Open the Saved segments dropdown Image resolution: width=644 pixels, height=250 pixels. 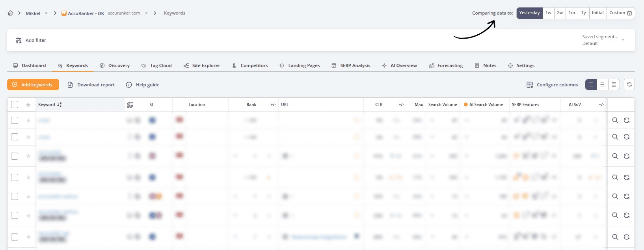(x=603, y=40)
